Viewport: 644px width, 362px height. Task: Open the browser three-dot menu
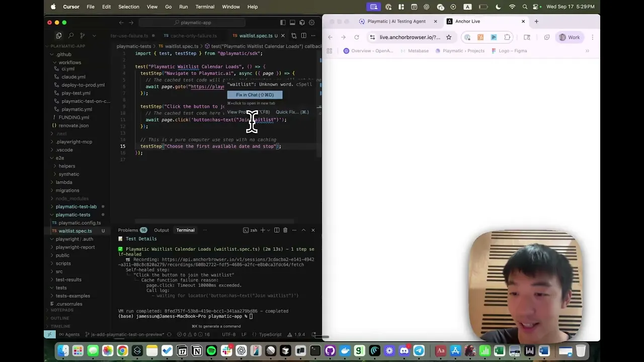[x=593, y=37]
